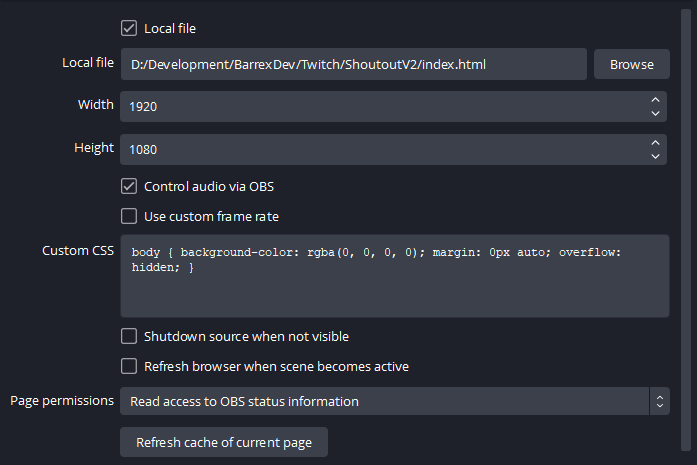Uncheck the Local file checkbox
This screenshot has width=697, height=465.
coord(129,28)
